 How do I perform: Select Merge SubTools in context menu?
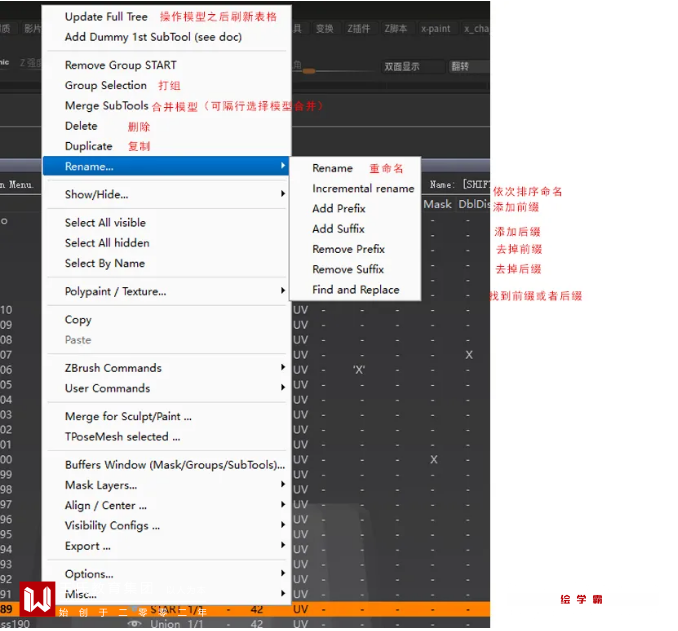106,106
